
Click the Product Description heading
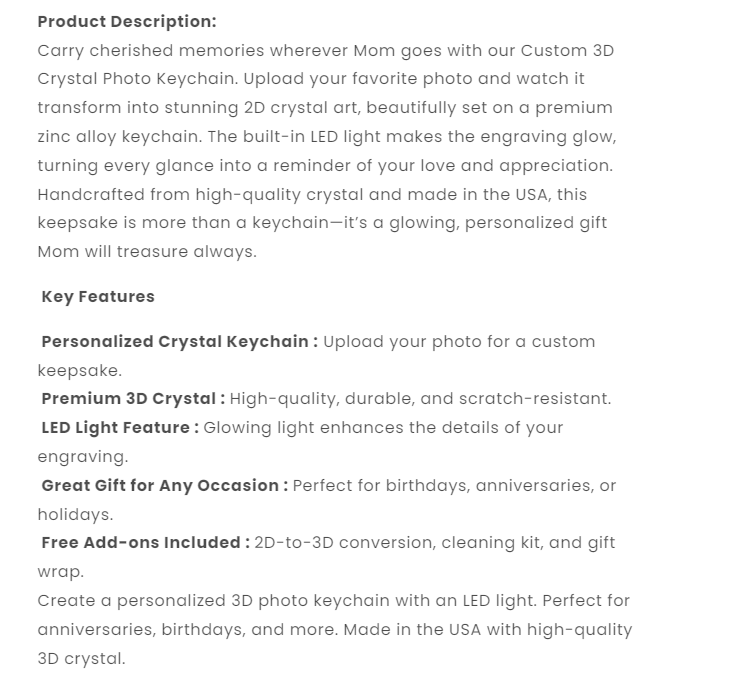click(x=127, y=22)
